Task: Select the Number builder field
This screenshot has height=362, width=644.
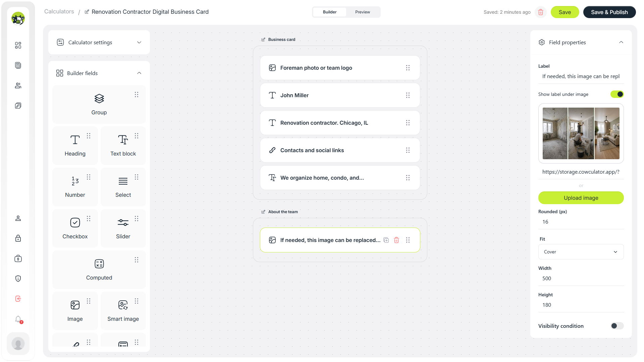Action: point(75,187)
